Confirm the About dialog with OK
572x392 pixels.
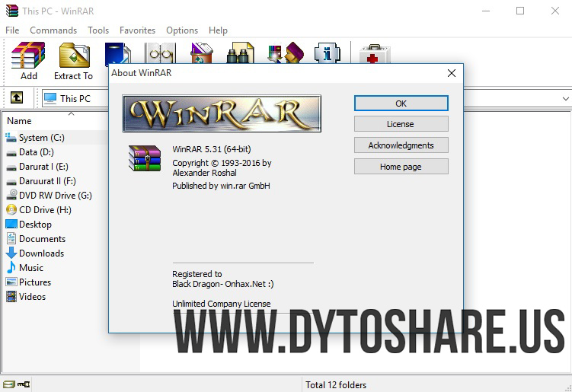(401, 104)
